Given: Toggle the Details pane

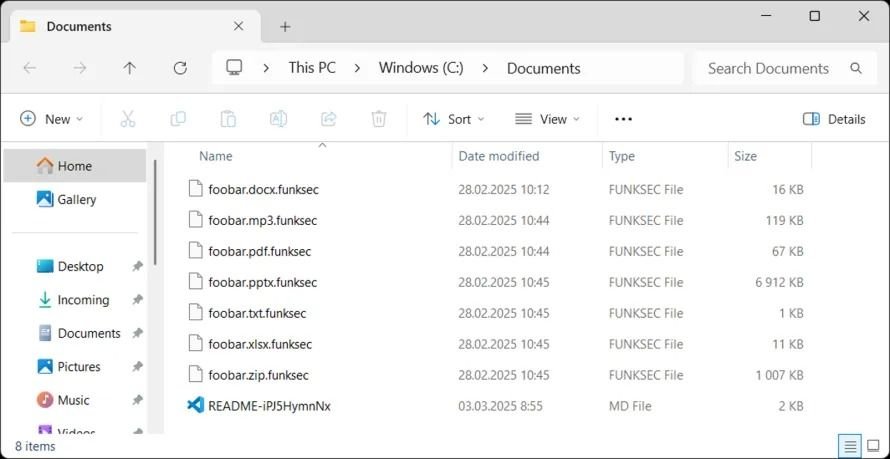Looking at the screenshot, I should (834, 119).
